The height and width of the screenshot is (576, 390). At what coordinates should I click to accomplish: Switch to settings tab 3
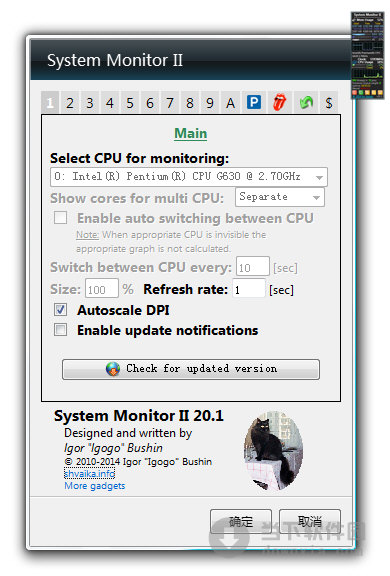click(x=90, y=102)
